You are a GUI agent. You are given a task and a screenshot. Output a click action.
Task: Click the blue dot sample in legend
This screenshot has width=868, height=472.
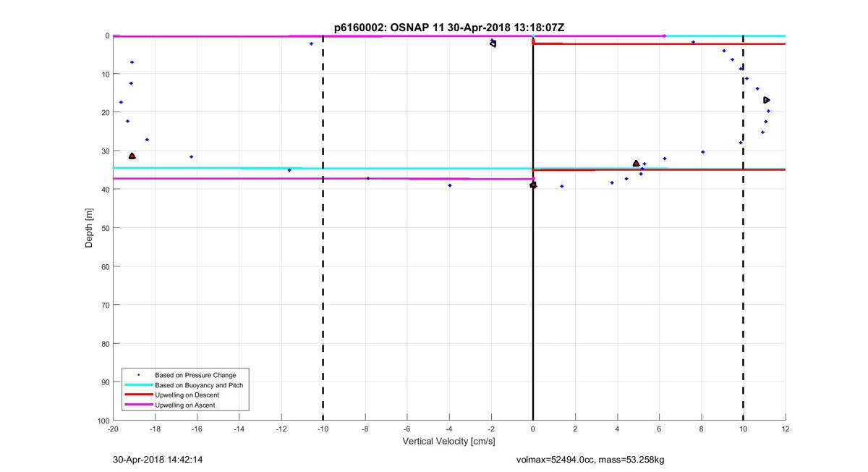139,375
